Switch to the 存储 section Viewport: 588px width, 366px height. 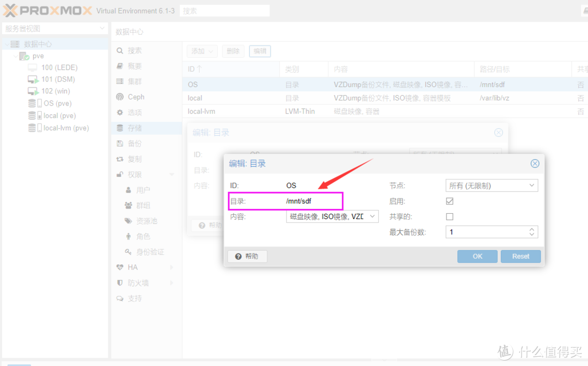(133, 127)
